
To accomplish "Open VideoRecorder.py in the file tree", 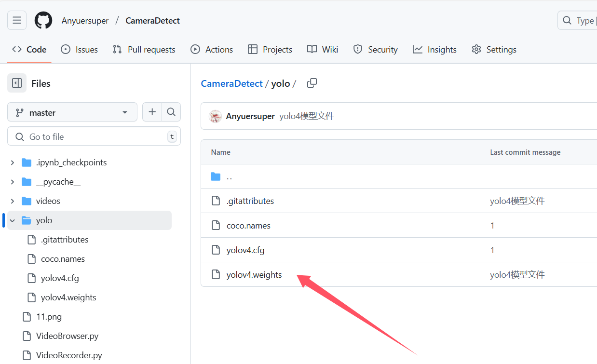I will [x=69, y=355].
